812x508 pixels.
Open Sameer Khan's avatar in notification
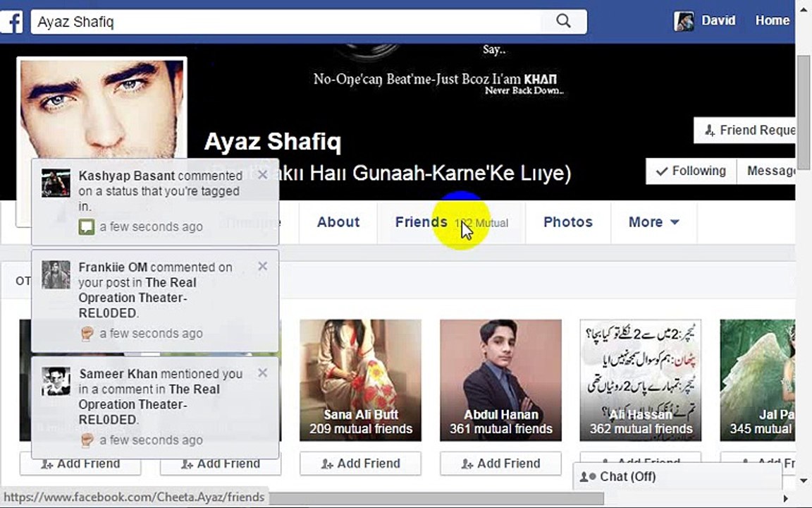point(56,382)
